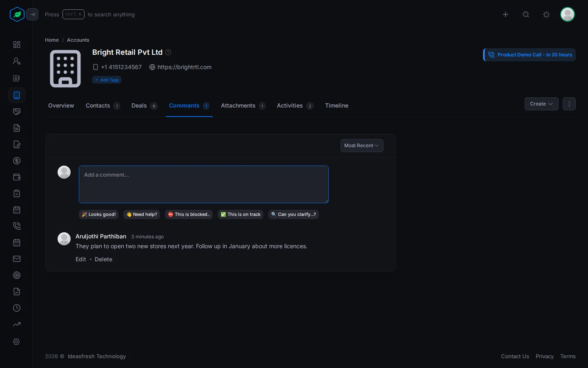Insert the 'Need help?' quick reply
588x368 pixels.
click(142, 214)
